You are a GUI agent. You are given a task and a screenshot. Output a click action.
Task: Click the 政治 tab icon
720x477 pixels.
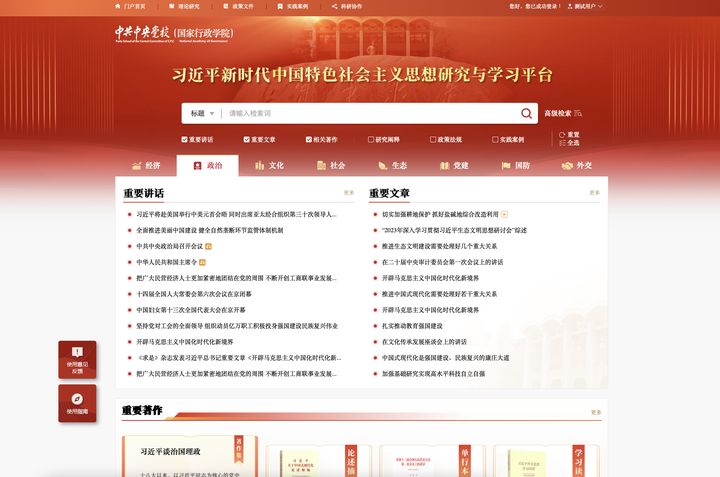tap(197, 166)
